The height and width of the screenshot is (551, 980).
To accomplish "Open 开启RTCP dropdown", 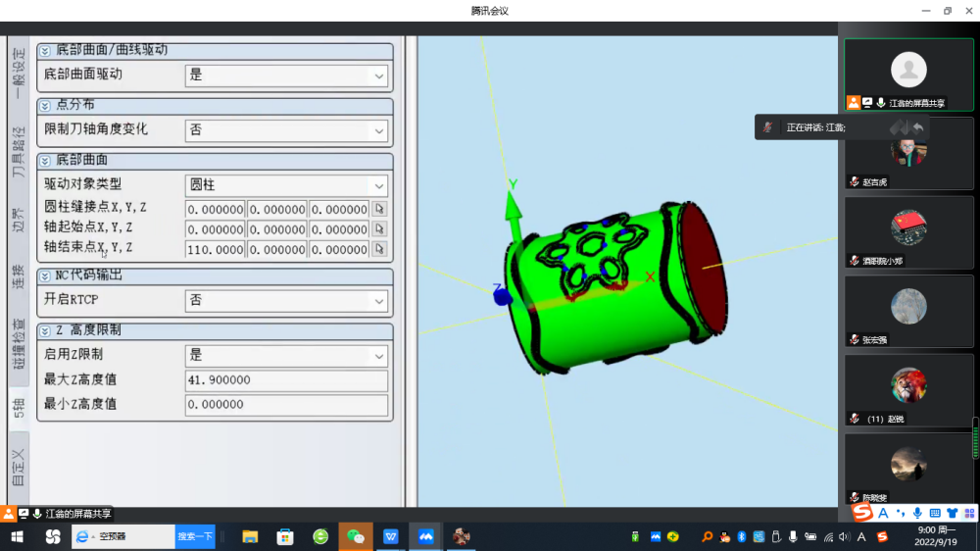I will (378, 301).
